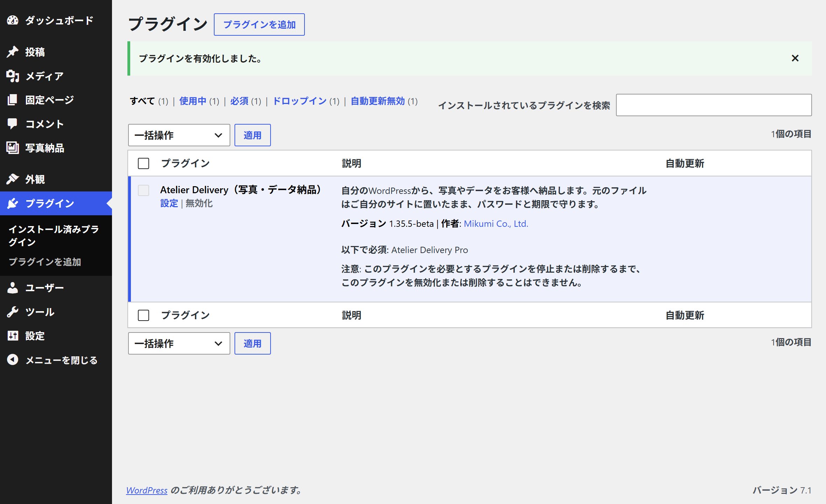Click the top 1個の項目 count

(x=791, y=134)
